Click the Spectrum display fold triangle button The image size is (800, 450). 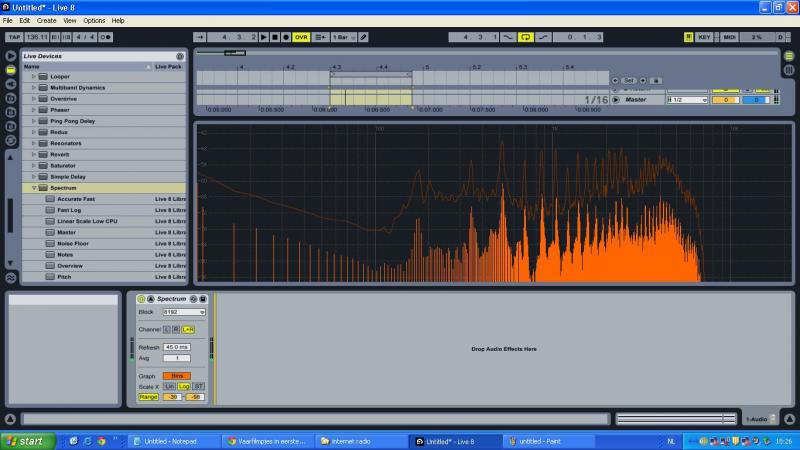click(x=151, y=299)
